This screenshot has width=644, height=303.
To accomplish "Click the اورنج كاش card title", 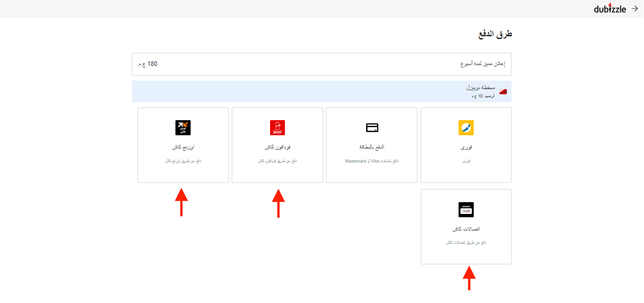I will coord(183,147).
